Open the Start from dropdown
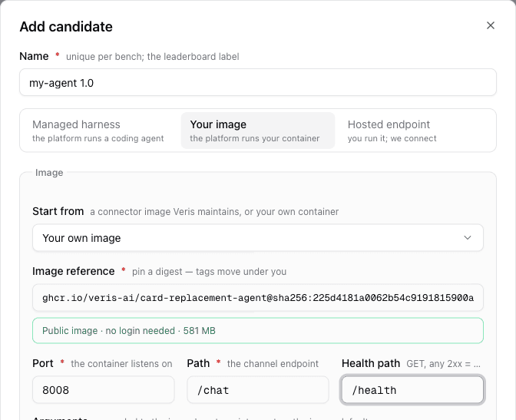This screenshot has width=516, height=420. tap(258, 238)
